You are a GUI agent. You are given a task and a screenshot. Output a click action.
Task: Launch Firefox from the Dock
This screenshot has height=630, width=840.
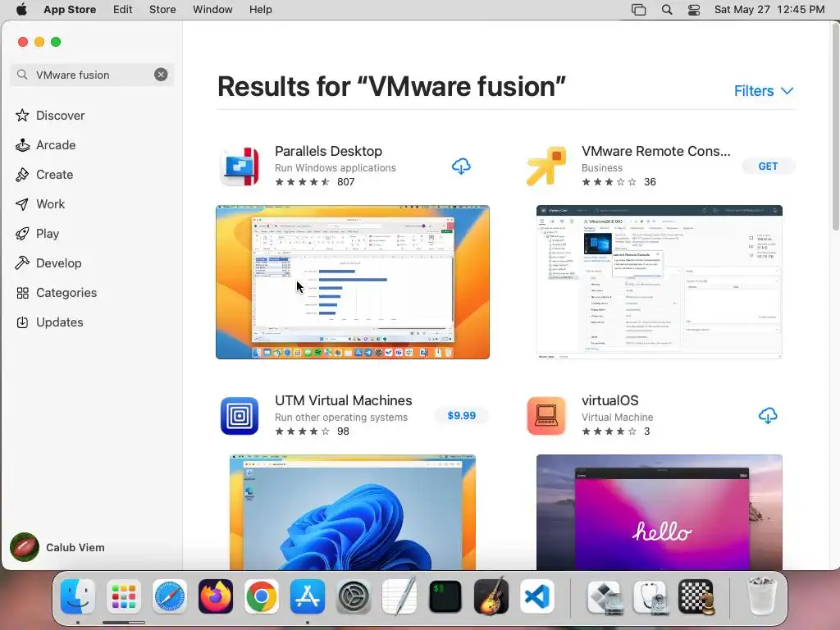216,596
